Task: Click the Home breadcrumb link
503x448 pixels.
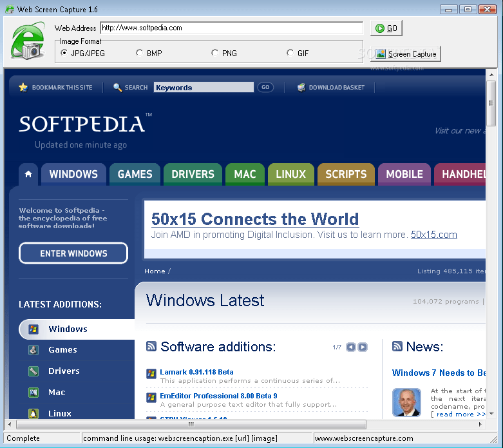Action: click(155, 271)
